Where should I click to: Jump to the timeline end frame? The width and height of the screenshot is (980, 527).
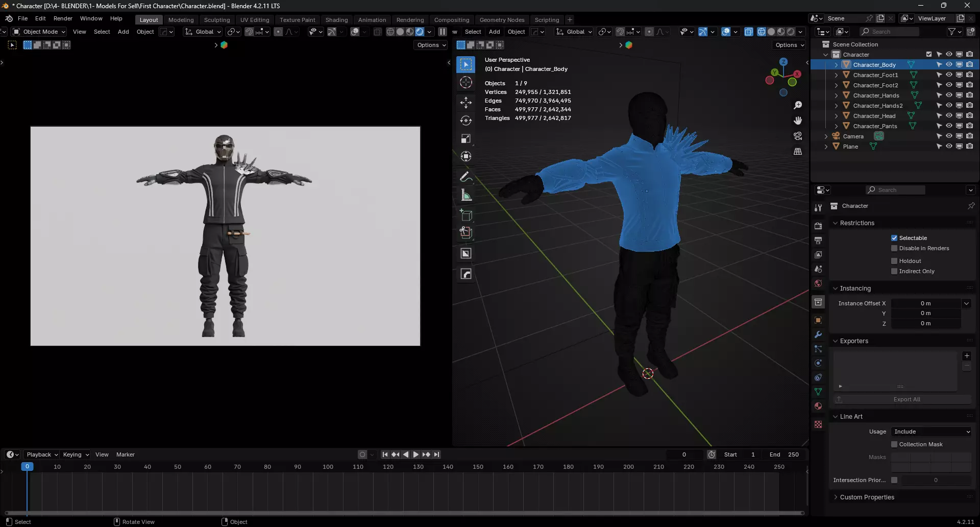pyautogui.click(x=436, y=454)
